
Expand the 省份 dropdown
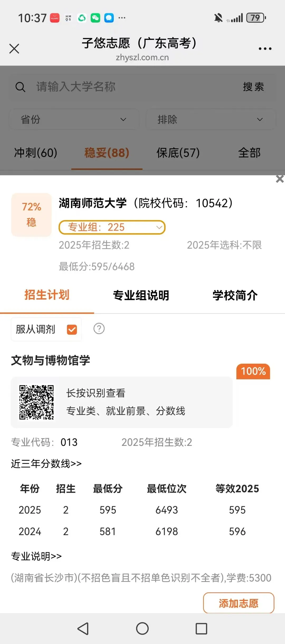tap(74, 119)
